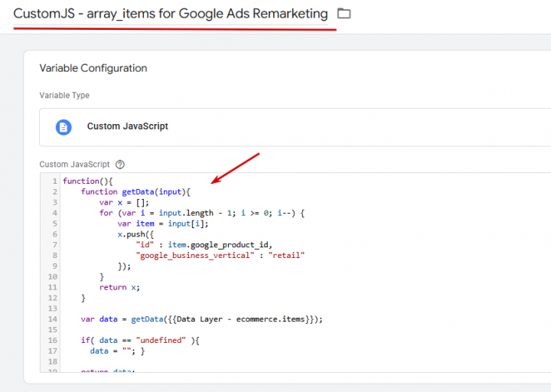Viewport: 551px width, 392px height.
Task: Click 'item.google_product_id' on line 7
Action: [x=218, y=245]
